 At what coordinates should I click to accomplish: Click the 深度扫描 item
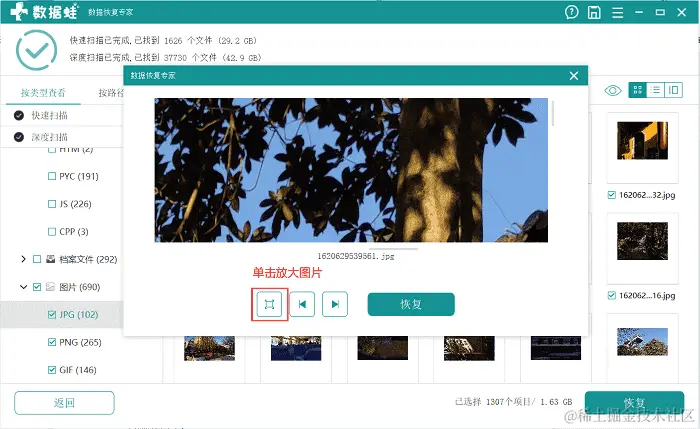click(x=49, y=137)
